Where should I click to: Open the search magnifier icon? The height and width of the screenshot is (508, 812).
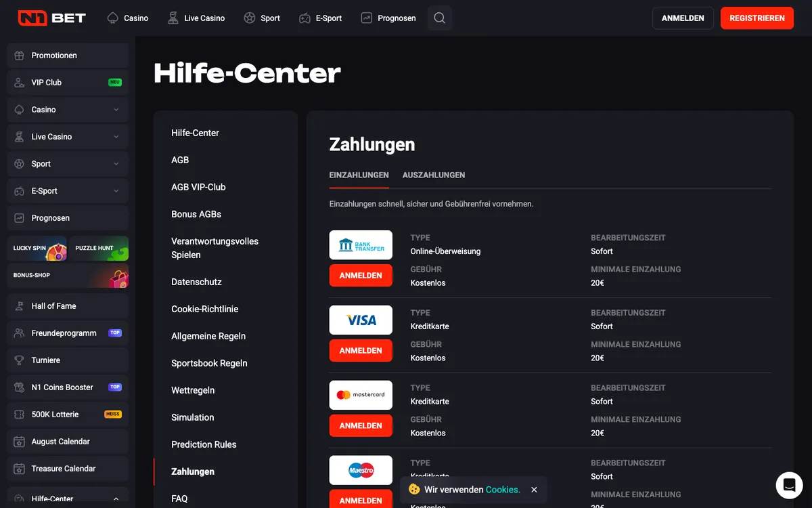(x=440, y=18)
